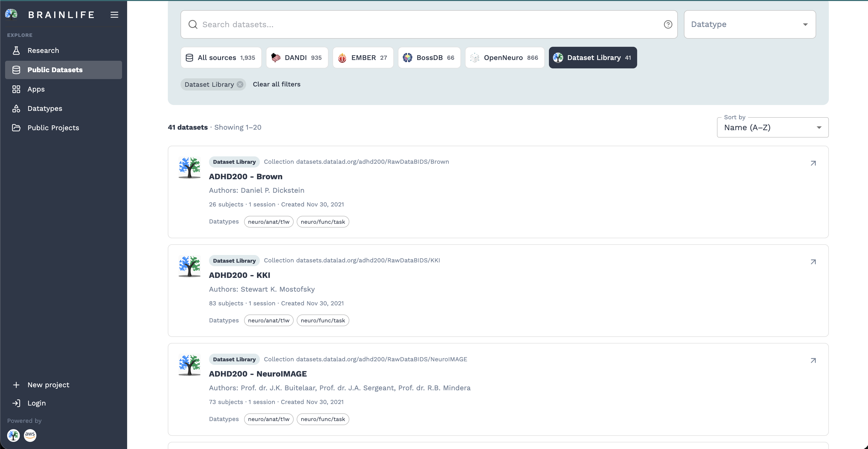Click neuro/func/task tag on ADHD200 - NeuroIMAGE
The image size is (868, 449).
pyautogui.click(x=322, y=419)
